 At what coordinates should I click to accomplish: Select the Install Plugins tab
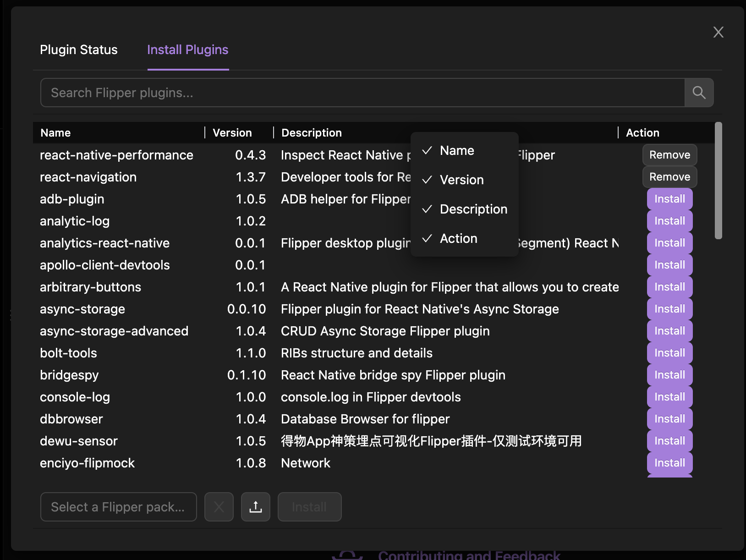pos(188,49)
